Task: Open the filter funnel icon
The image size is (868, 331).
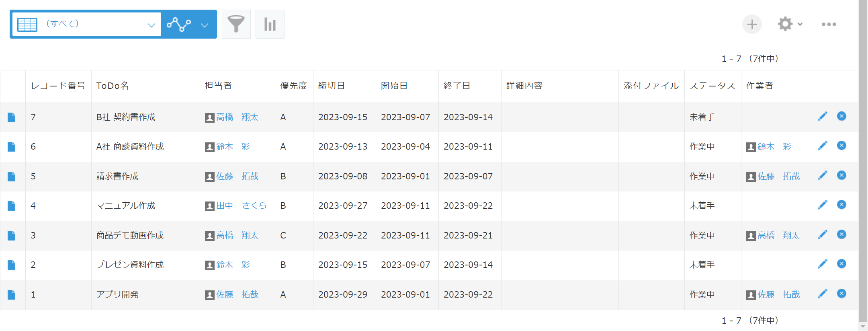Action: (236, 24)
